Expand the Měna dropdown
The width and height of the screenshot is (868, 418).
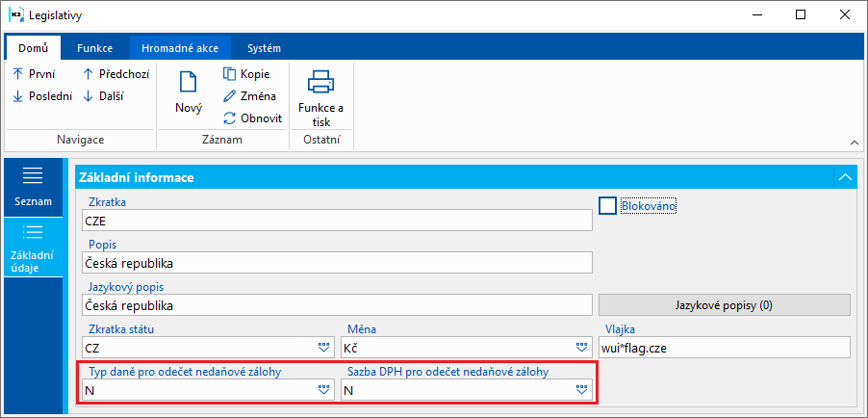coord(581,347)
